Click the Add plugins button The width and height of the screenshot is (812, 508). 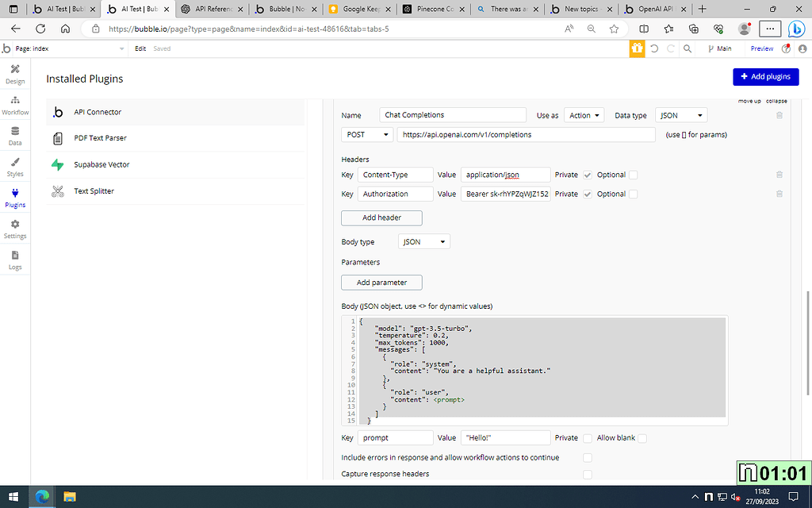coord(765,76)
